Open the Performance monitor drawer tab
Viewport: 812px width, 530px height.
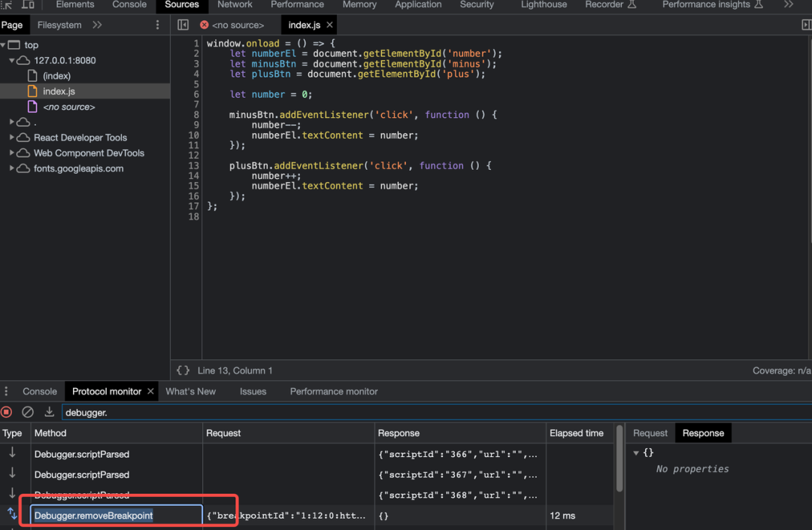334,391
